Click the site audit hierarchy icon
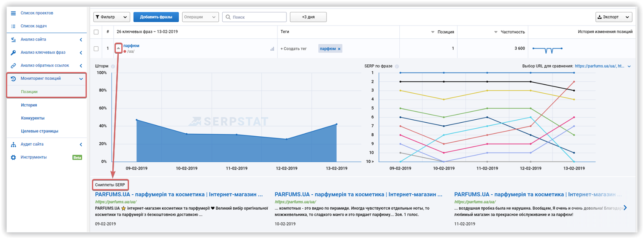Viewport: 644px width, 239px height. [13, 144]
